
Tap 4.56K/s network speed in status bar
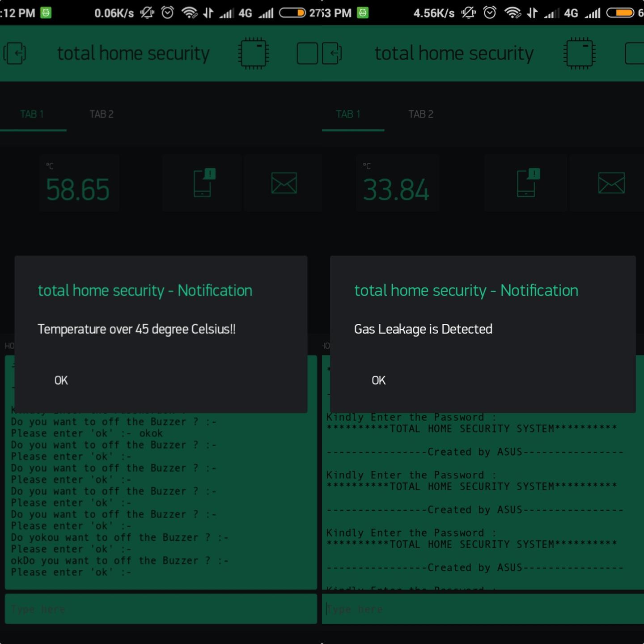434,13
